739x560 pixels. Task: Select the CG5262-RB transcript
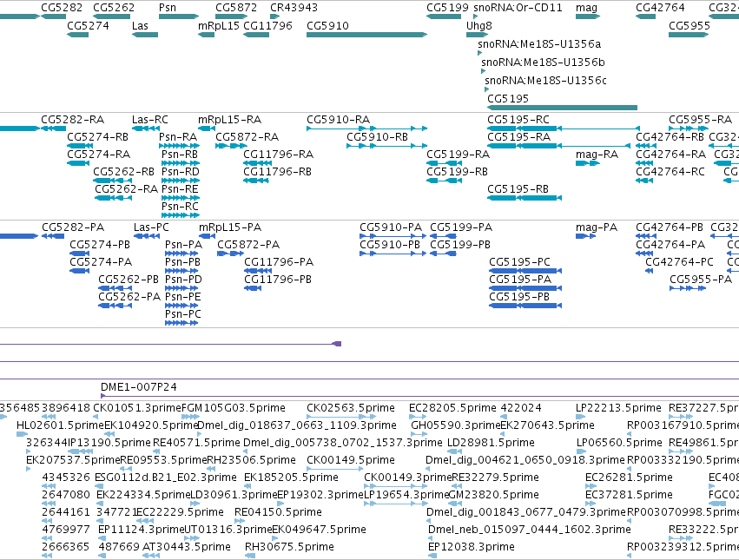112,181
